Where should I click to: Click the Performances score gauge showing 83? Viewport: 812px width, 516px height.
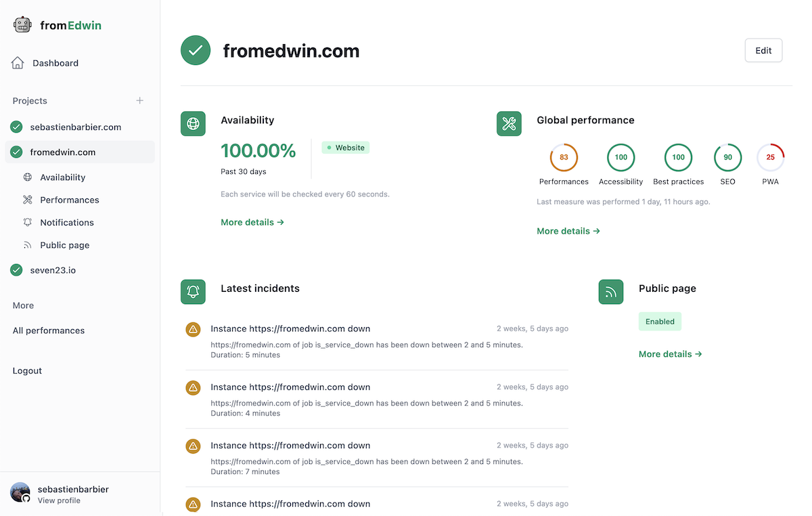coord(564,158)
